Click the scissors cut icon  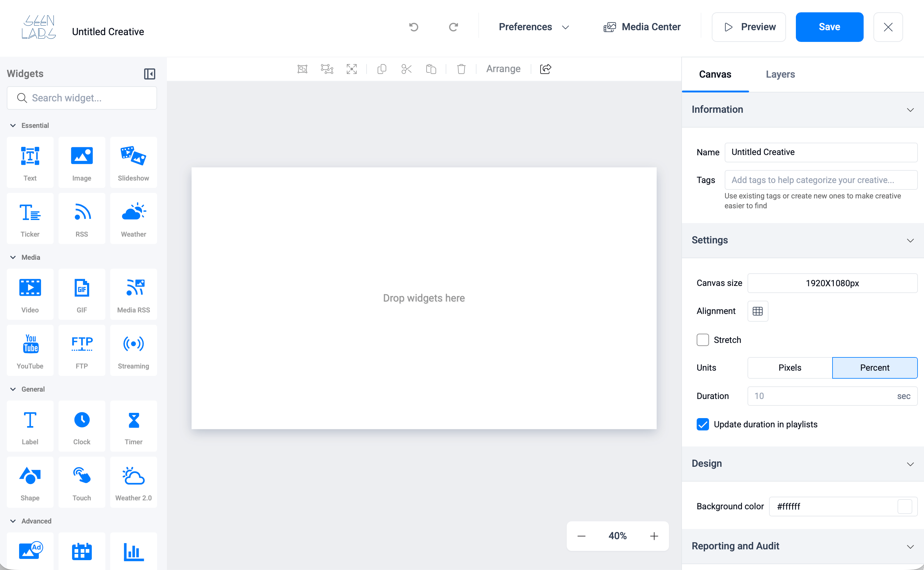click(x=406, y=69)
